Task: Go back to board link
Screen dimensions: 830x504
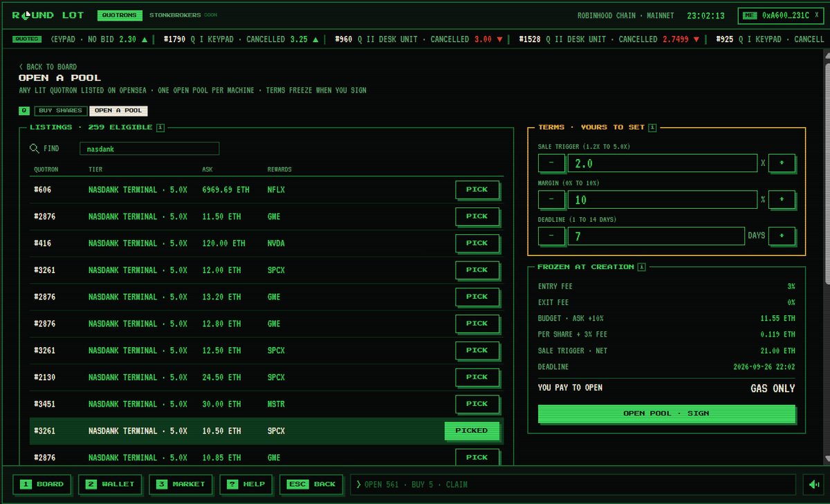Action: (48, 67)
